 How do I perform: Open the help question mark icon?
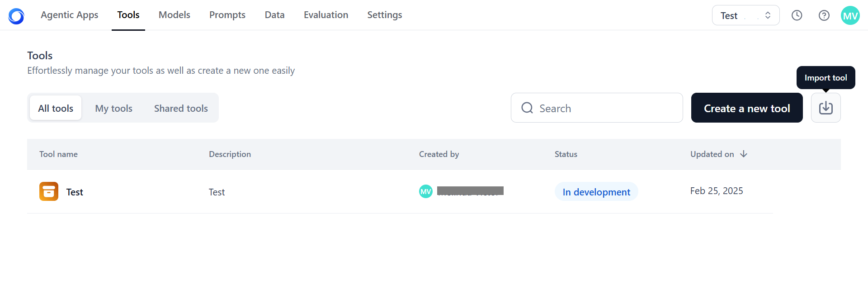(824, 15)
